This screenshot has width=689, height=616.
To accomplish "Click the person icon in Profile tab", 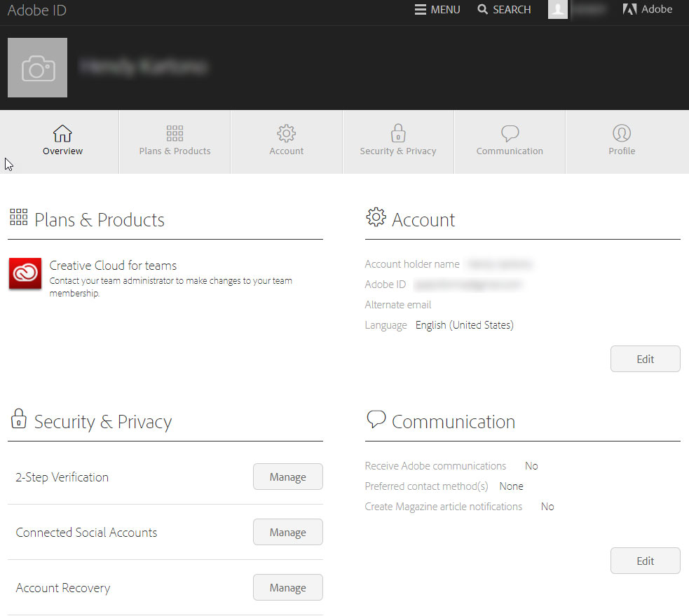I will tap(622, 133).
